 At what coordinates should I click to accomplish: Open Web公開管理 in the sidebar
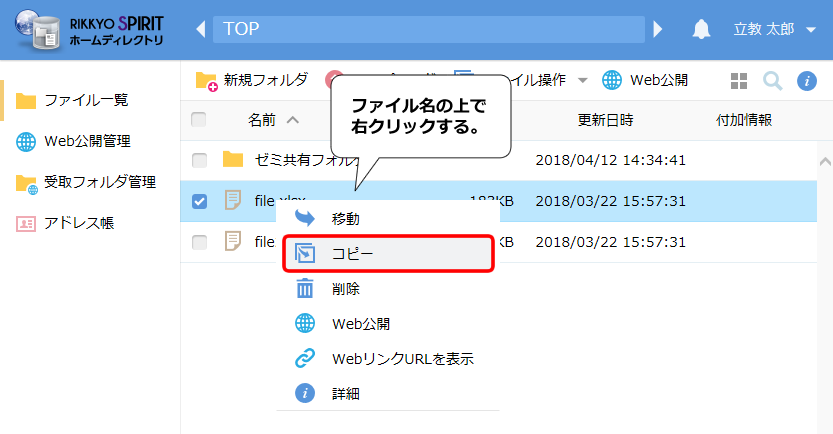pyautogui.click(x=73, y=141)
